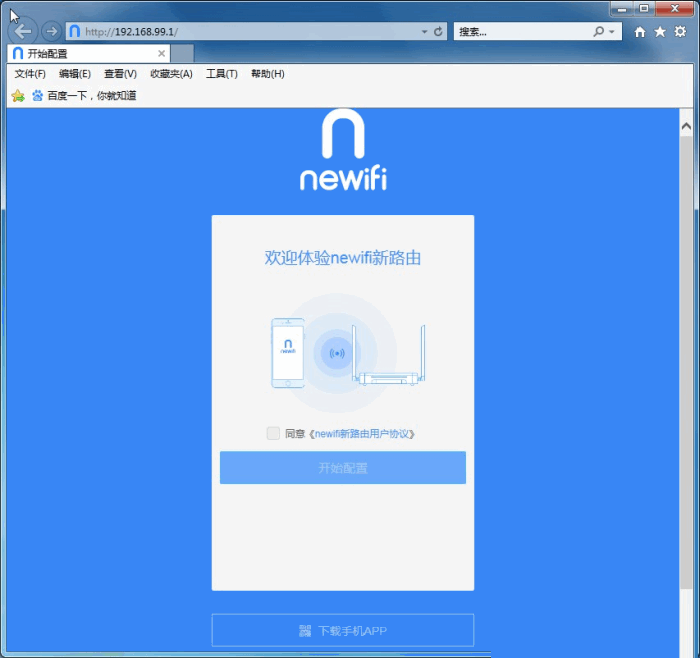Viewport: 700px width, 658px height.
Task: Open the 文件(F) menu
Action: [x=30, y=74]
